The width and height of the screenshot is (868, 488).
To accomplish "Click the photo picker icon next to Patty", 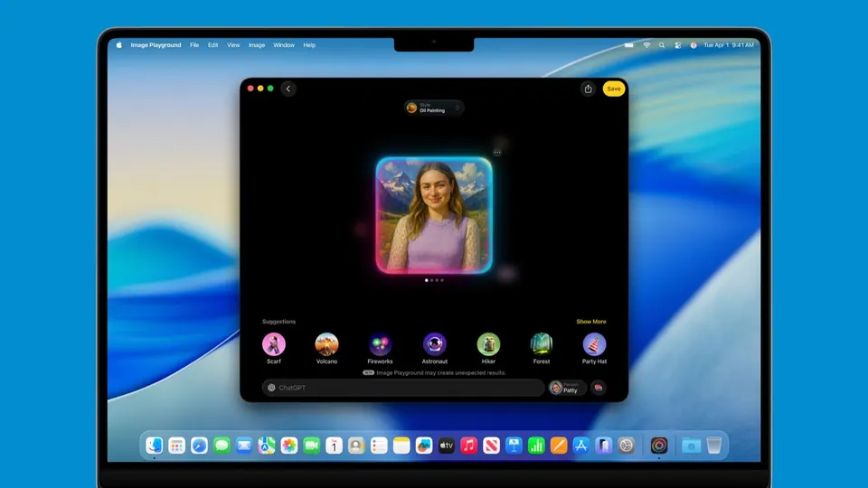I will click(x=599, y=388).
